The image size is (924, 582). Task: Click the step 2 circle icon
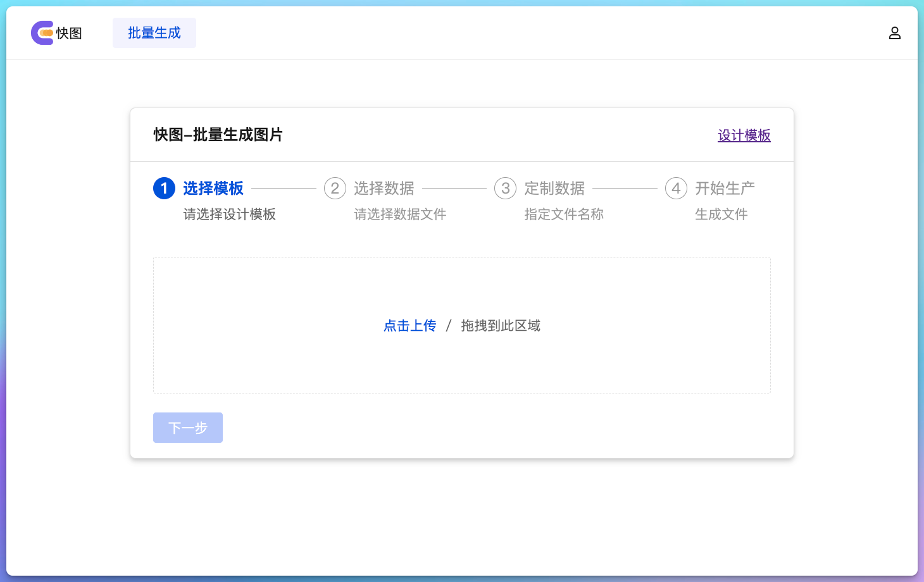pyautogui.click(x=335, y=189)
